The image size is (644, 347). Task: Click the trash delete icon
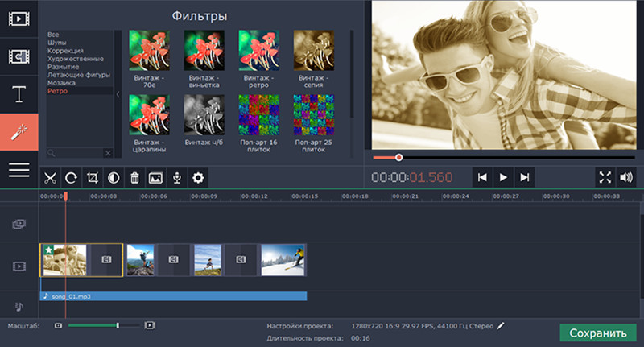tap(134, 177)
